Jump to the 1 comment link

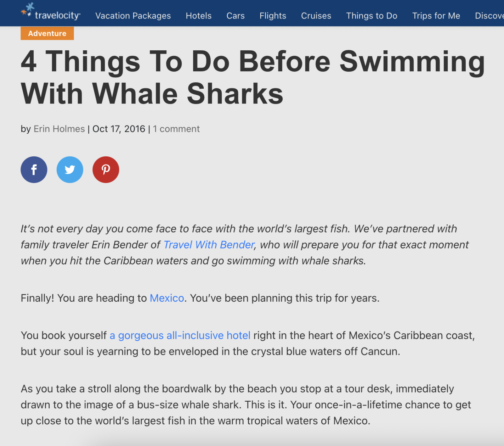pyautogui.click(x=176, y=129)
